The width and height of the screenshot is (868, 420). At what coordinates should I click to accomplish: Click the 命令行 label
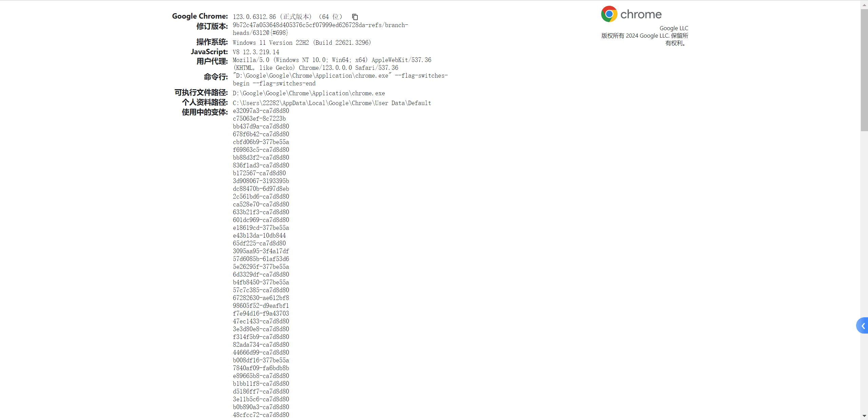216,77
